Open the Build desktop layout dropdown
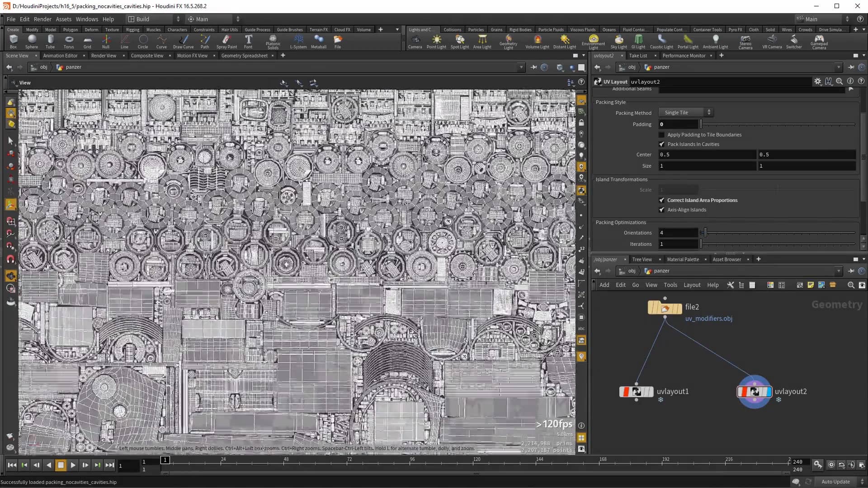Image resolution: width=868 pixels, height=488 pixels. click(178, 19)
